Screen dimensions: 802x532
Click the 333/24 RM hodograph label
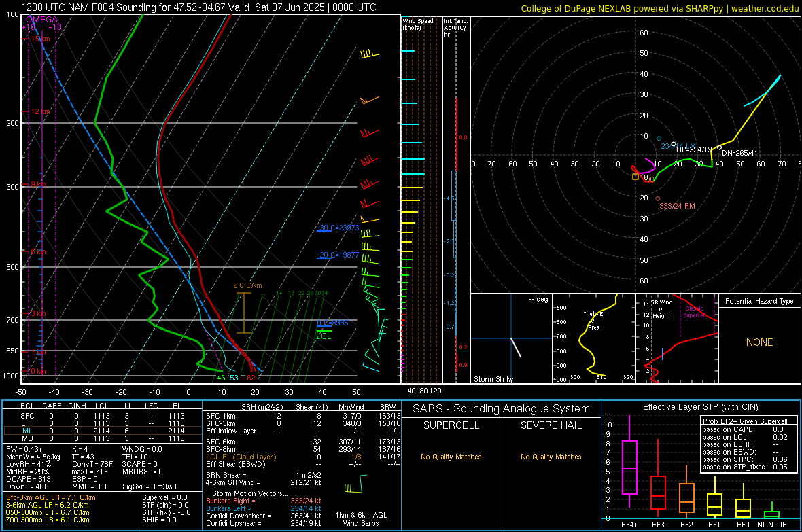point(677,206)
